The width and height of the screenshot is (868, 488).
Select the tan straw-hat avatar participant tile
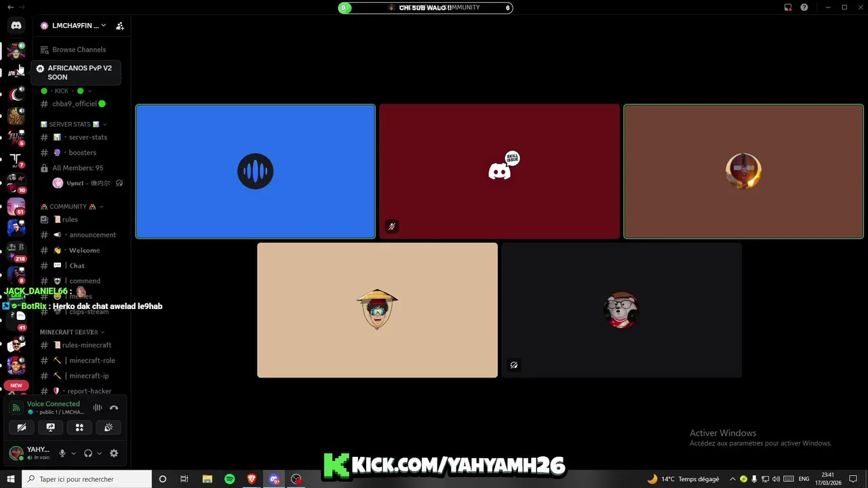pos(378,310)
